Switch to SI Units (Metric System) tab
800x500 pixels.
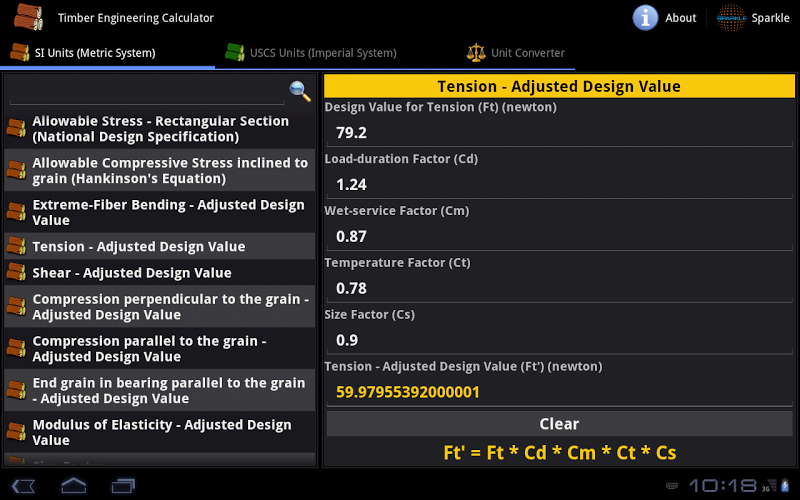[x=108, y=53]
